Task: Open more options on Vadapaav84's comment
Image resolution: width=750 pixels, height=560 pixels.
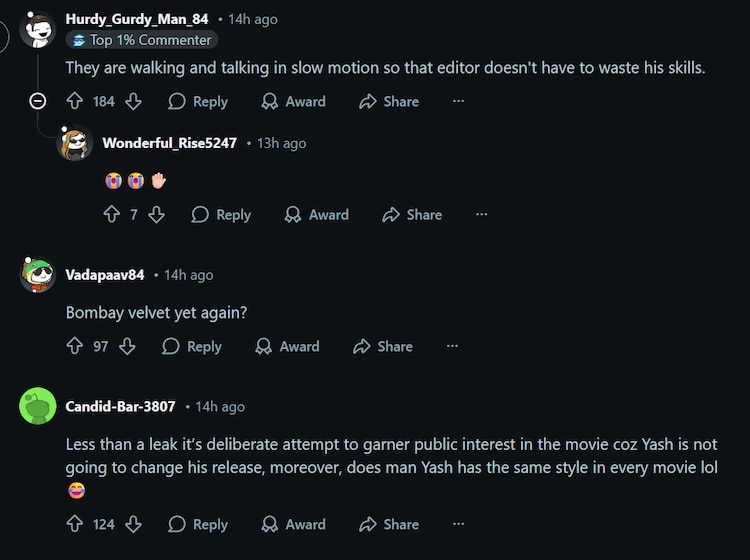Action: click(x=452, y=346)
